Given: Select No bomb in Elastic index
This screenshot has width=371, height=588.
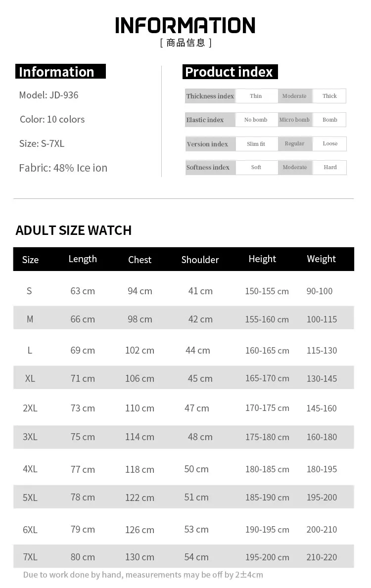Looking at the screenshot, I should point(256,120).
